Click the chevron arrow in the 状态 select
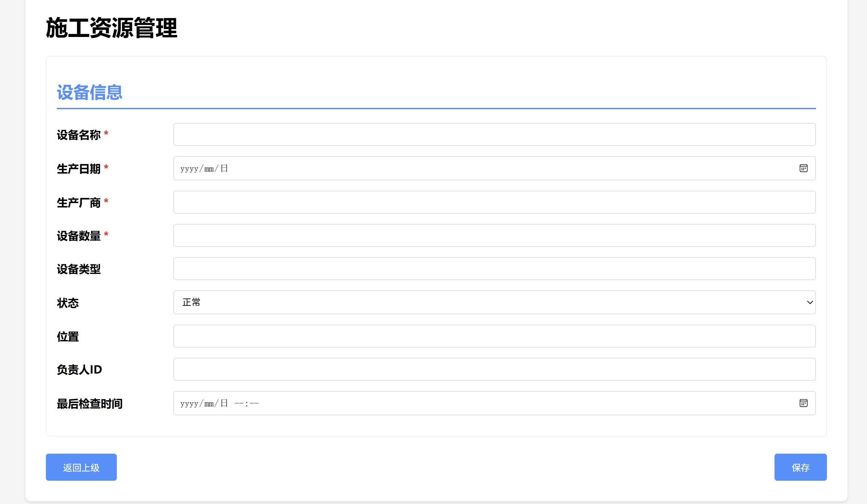This screenshot has width=867, height=504. click(809, 303)
